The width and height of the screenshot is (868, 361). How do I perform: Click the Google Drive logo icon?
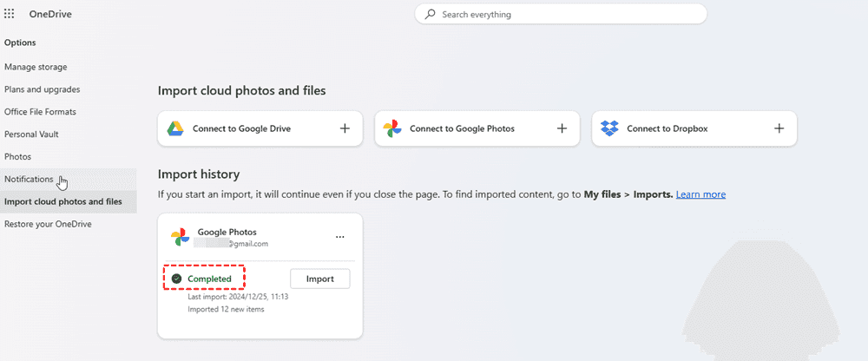174,128
